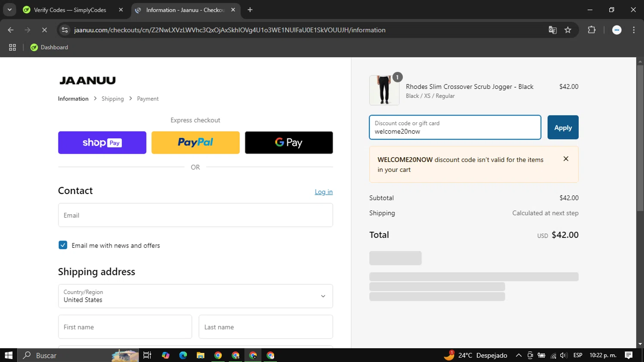Open the Chrome three-dot menu

(x=634, y=30)
